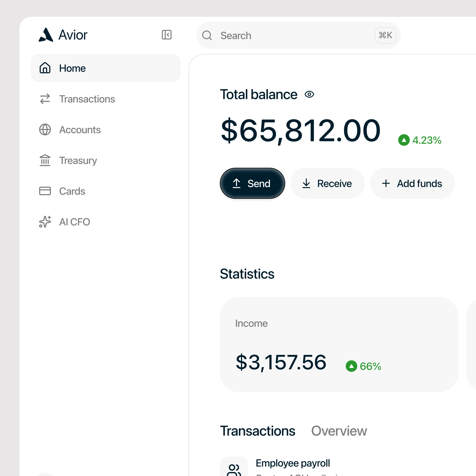Focus the Search input field
The image size is (476, 476).
pyautogui.click(x=298, y=36)
